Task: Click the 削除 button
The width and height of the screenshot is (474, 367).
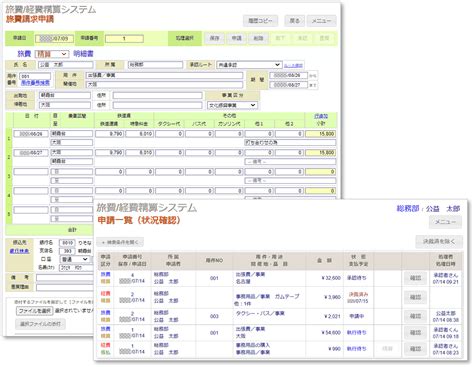Action: [x=258, y=38]
